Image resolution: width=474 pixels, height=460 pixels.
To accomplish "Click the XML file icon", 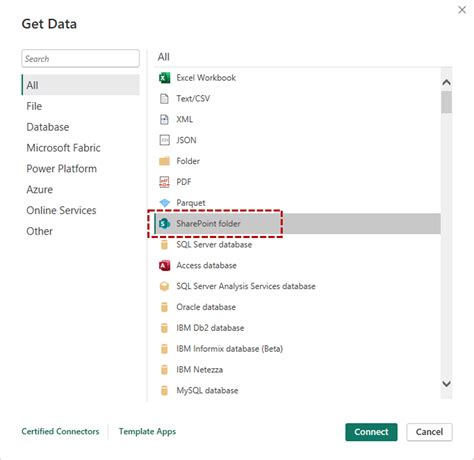I will pyautogui.click(x=164, y=119).
